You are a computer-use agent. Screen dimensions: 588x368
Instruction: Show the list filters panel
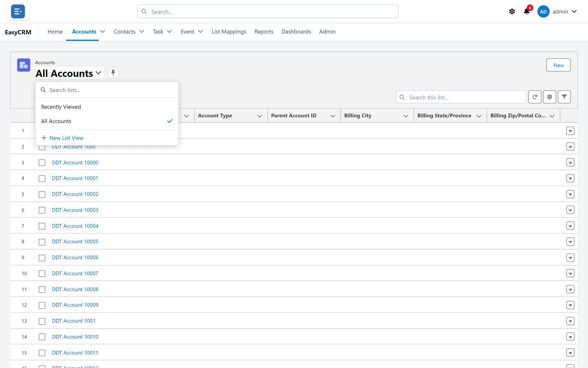tap(564, 97)
